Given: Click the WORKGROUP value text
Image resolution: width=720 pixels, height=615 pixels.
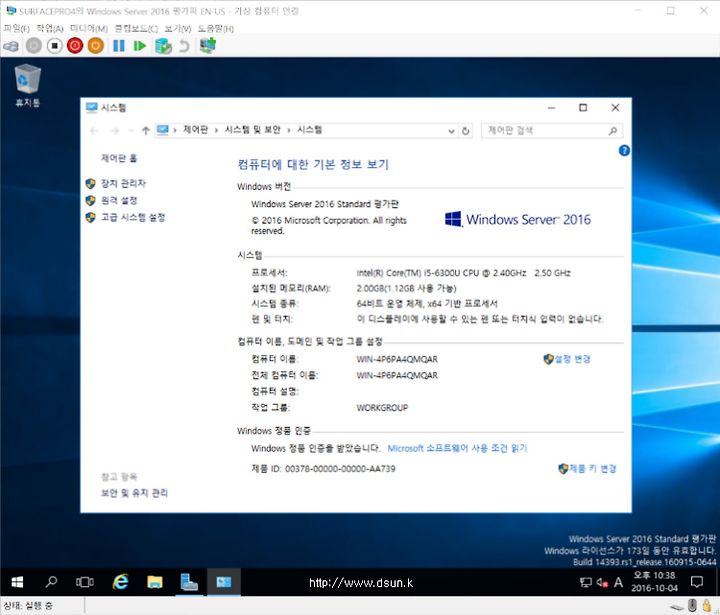Looking at the screenshot, I should click(382, 408).
